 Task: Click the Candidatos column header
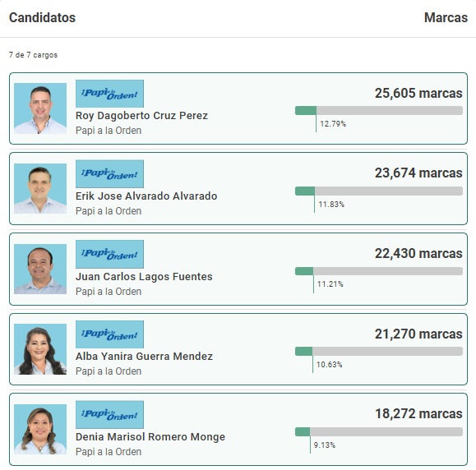point(42,17)
